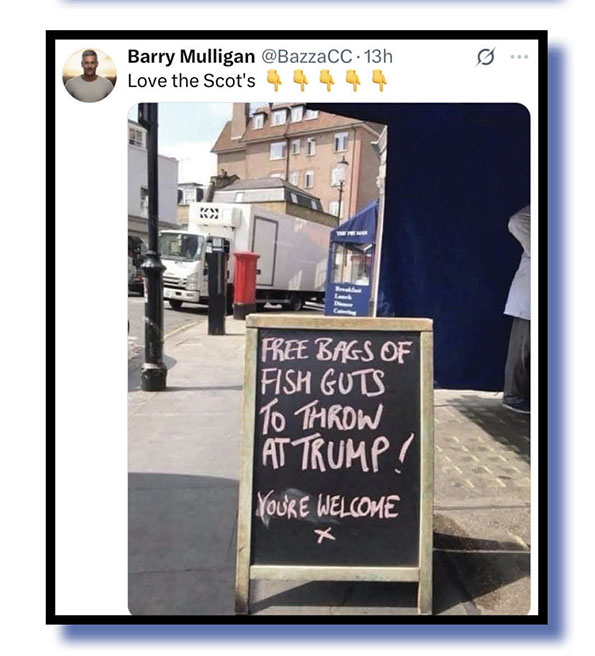595x656 pixels.
Task: Click the blue Breakfast Lunch Dinner sign
Action: pyautogui.click(x=347, y=299)
